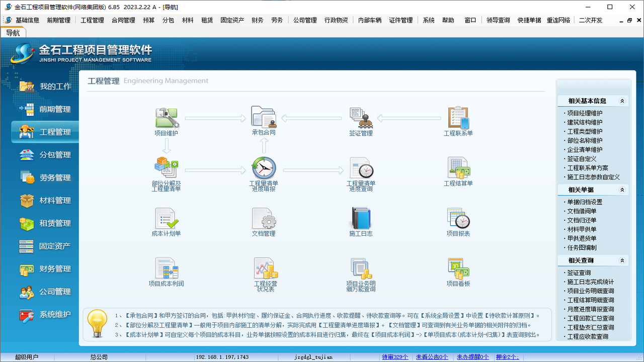Screen dimensions: 644x362
Task: Open the 施工日志 book icon
Action: (x=361, y=218)
